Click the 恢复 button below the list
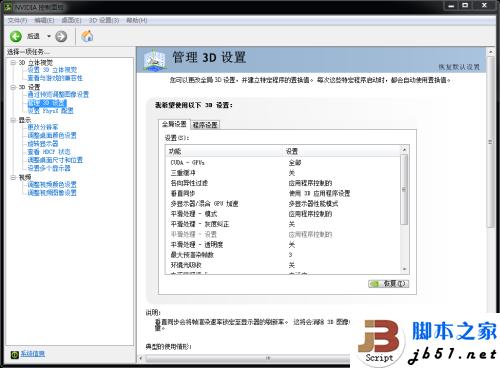The width and height of the screenshot is (500, 368). pyautogui.click(x=388, y=284)
